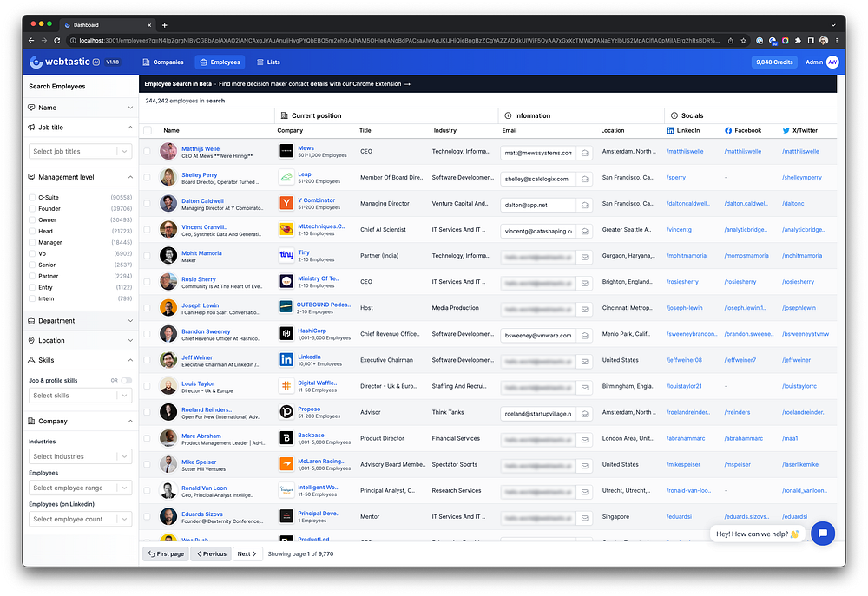Click the HashiCorp logo icon
The width and height of the screenshot is (868, 596).
(286, 334)
